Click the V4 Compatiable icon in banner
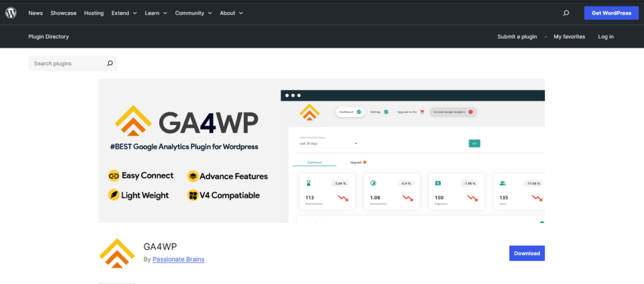The height and width of the screenshot is (284, 644). click(193, 195)
